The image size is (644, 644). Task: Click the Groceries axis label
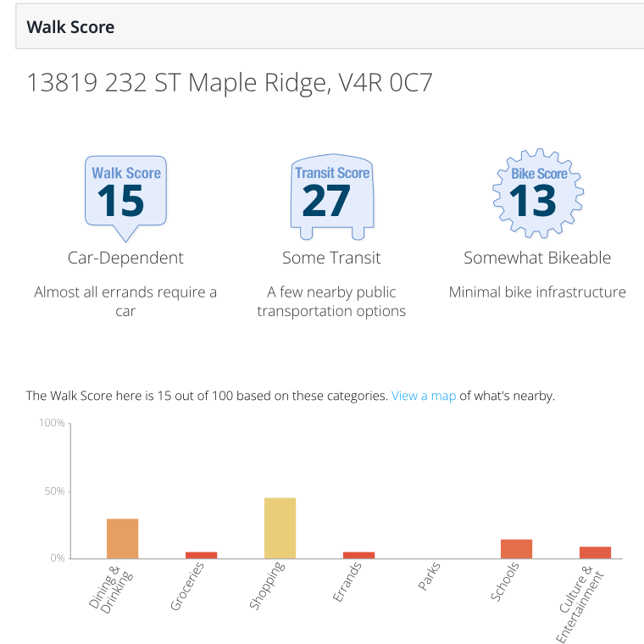coord(186,586)
